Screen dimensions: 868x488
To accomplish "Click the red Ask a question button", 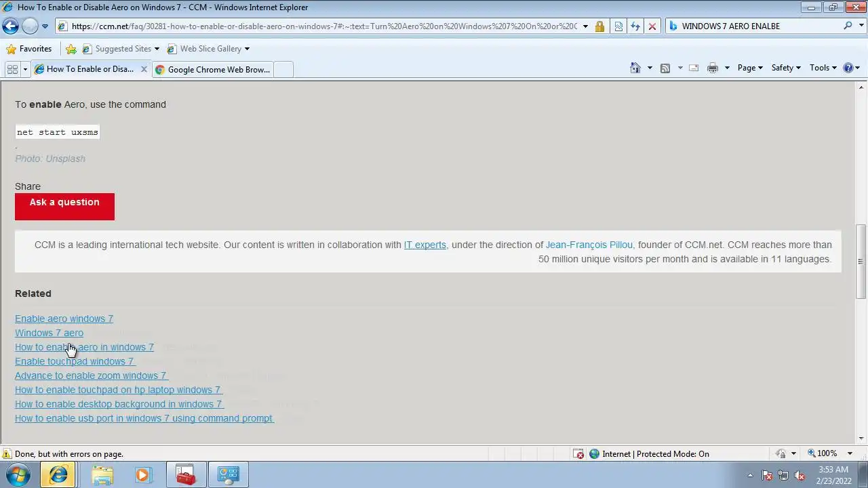I will point(64,206).
